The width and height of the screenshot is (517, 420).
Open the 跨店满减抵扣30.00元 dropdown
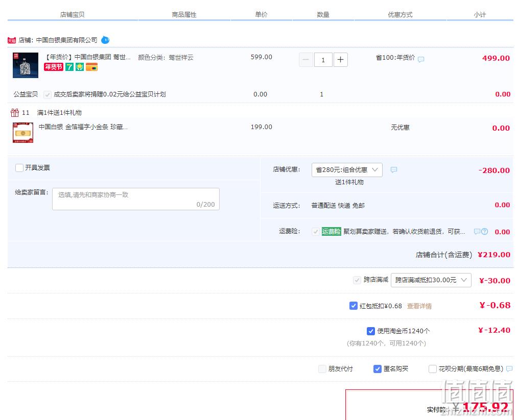tap(431, 280)
